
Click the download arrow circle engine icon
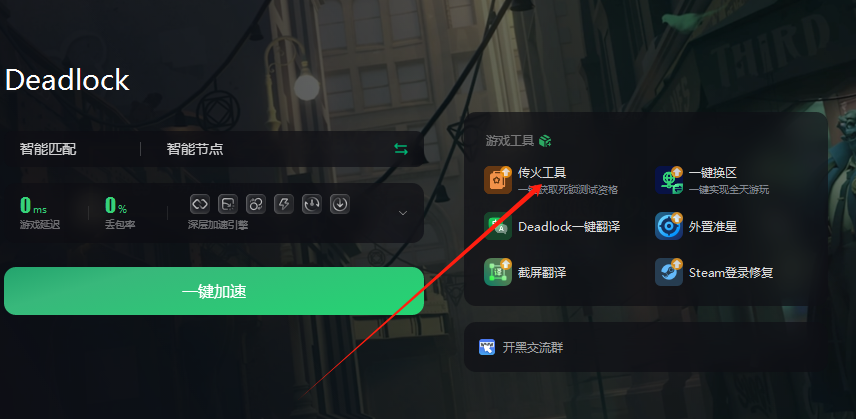(x=340, y=204)
